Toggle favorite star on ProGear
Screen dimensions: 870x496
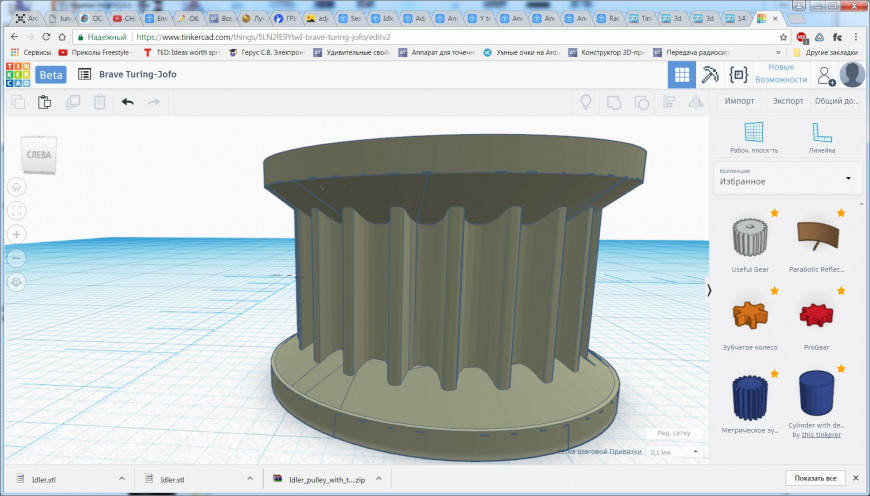pyautogui.click(x=840, y=290)
